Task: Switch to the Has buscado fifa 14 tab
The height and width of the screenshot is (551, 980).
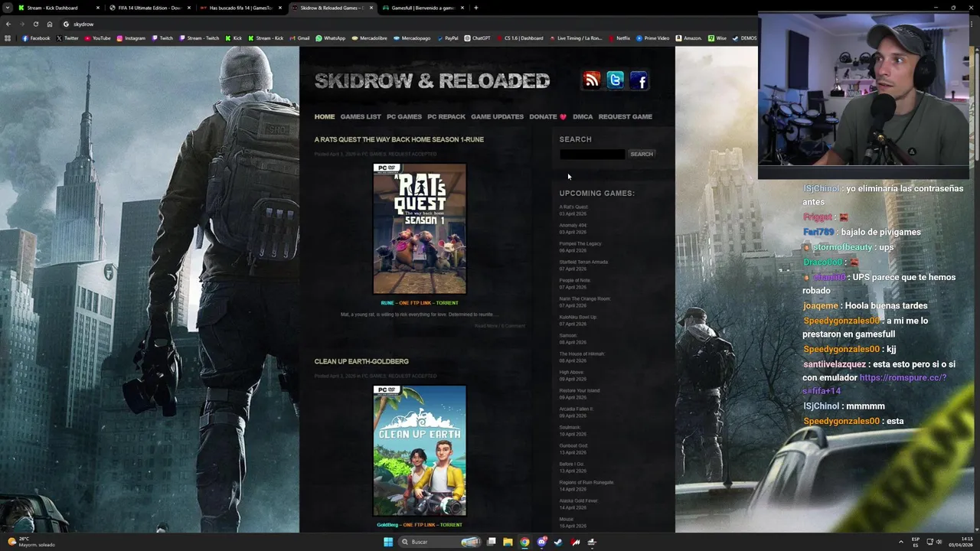Action: click(x=240, y=8)
